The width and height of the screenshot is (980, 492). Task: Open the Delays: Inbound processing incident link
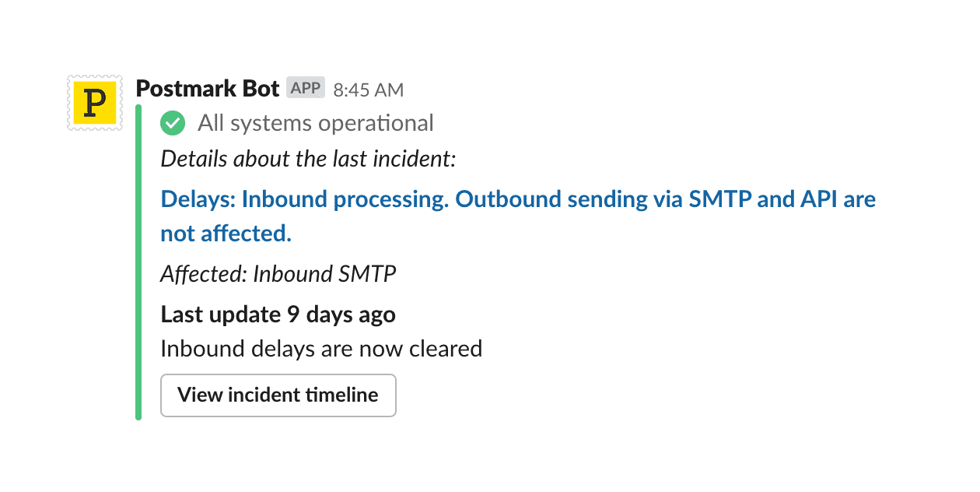517,199
